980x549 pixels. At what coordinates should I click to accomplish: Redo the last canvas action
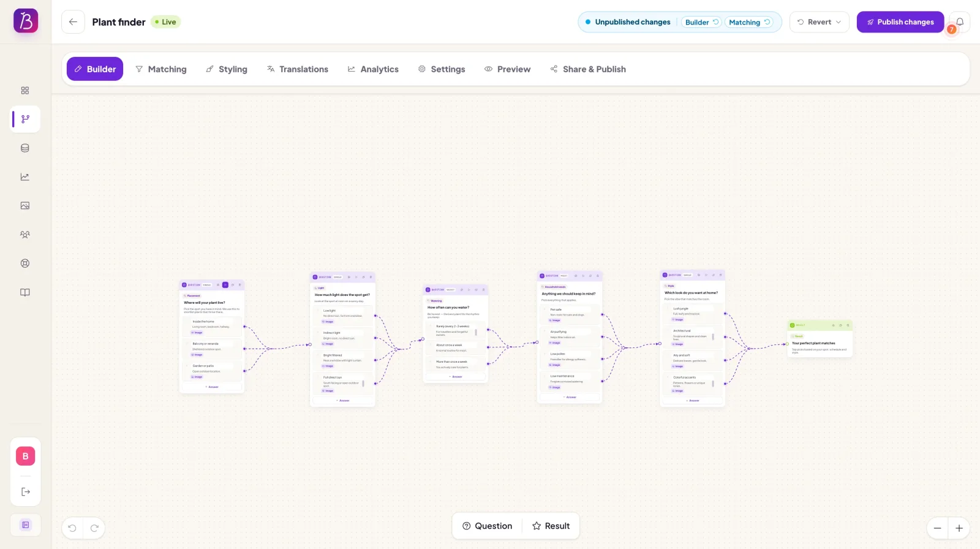[x=94, y=528]
